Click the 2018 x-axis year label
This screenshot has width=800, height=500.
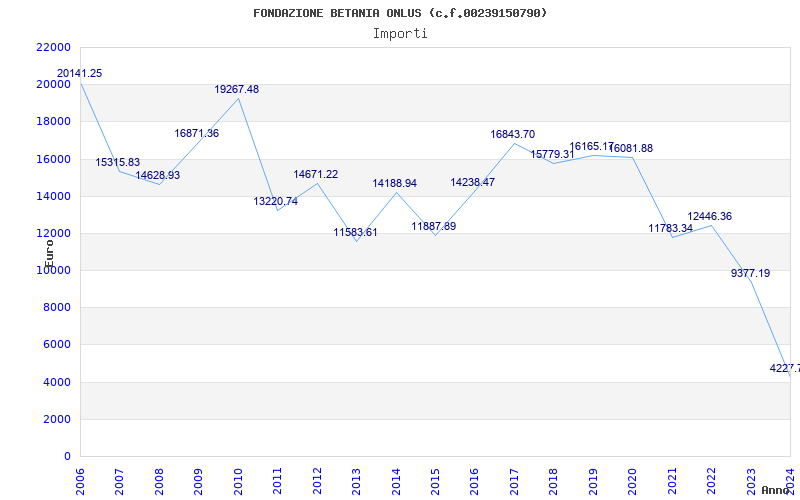pyautogui.click(x=554, y=482)
